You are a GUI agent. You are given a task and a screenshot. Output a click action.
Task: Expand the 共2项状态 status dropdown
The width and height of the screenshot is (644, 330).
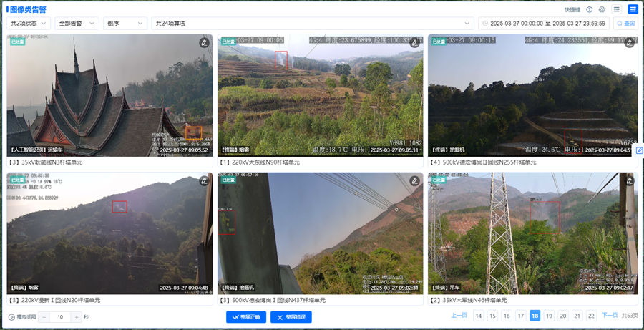[x=29, y=24]
